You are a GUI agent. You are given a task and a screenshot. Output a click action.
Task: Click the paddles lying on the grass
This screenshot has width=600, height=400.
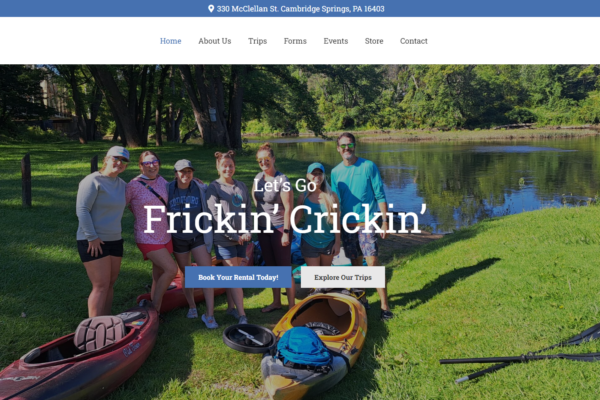520,358
